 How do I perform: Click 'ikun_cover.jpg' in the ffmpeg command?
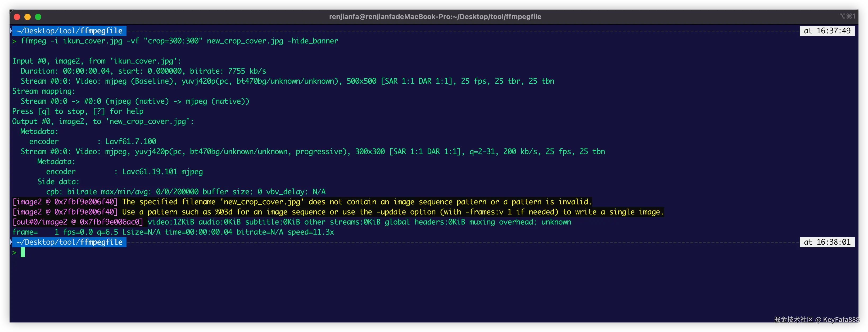93,41
